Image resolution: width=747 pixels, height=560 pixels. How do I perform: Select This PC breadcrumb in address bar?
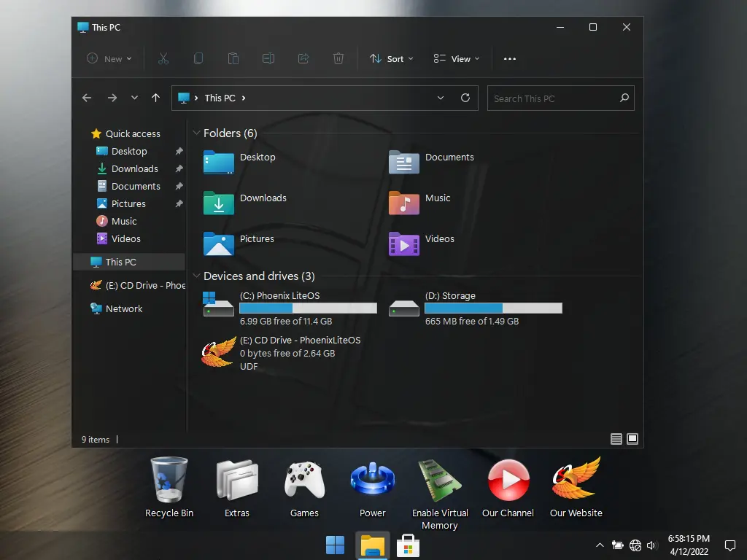[220, 98]
